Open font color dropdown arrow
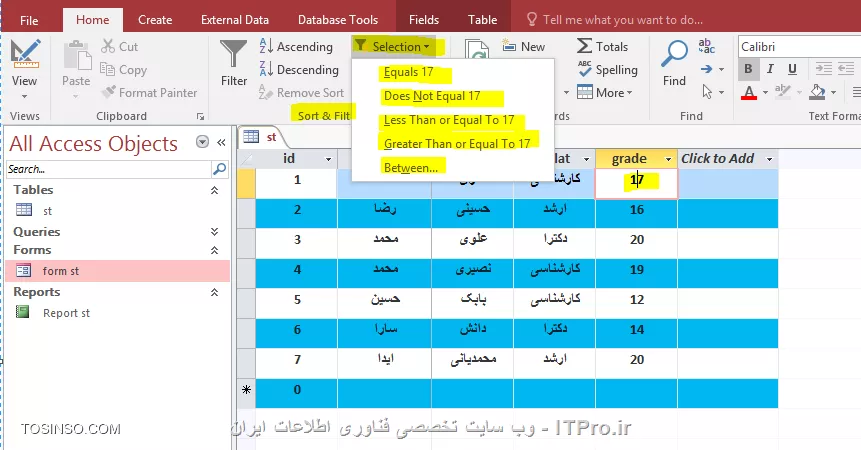 coord(765,93)
